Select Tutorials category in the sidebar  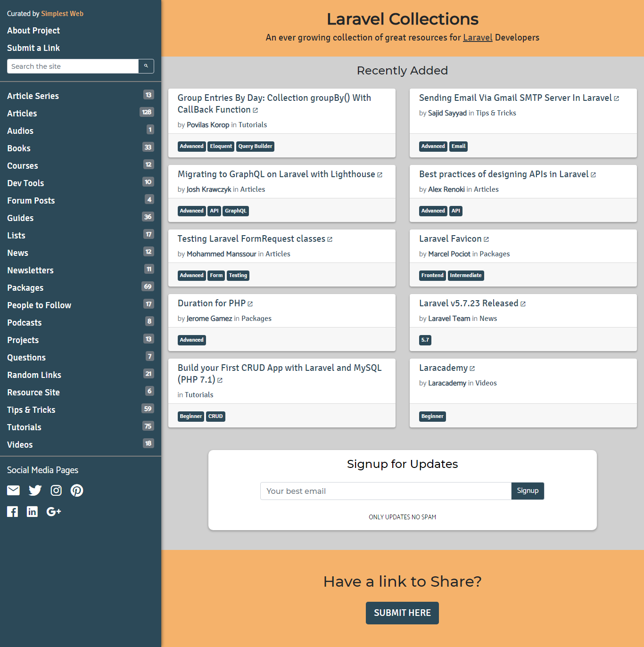[x=24, y=427]
